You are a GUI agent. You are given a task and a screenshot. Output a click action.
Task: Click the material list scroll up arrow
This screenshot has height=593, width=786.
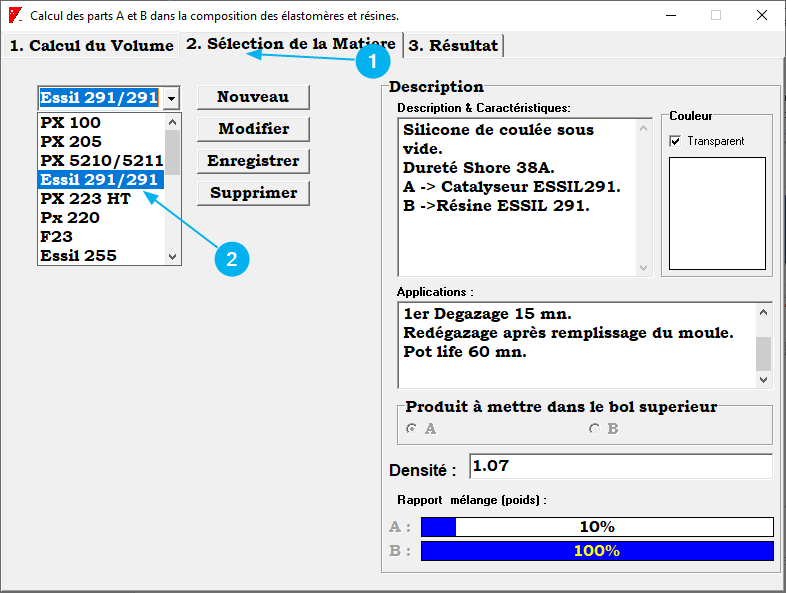pos(172,122)
